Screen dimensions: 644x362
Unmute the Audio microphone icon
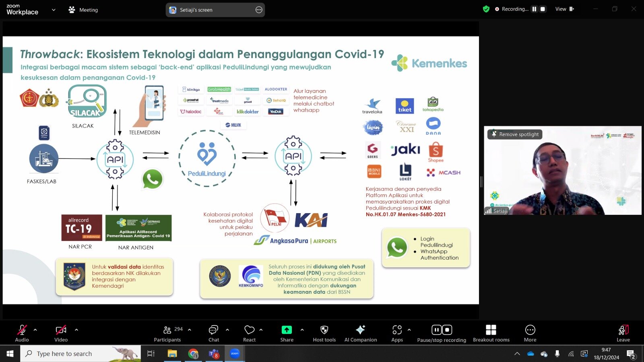pyautogui.click(x=22, y=330)
